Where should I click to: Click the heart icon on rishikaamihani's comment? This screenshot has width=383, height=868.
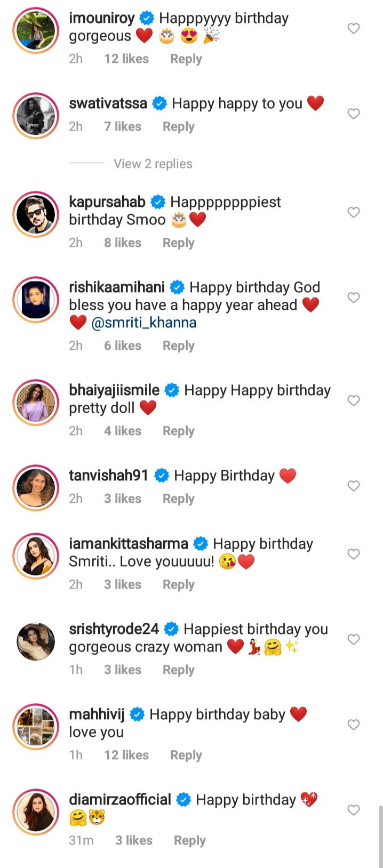354,298
